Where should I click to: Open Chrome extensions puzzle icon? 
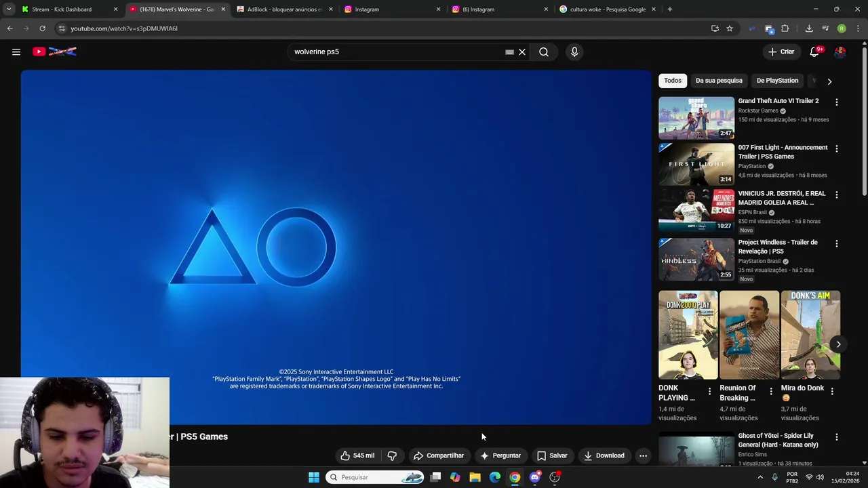pyautogui.click(x=785, y=28)
